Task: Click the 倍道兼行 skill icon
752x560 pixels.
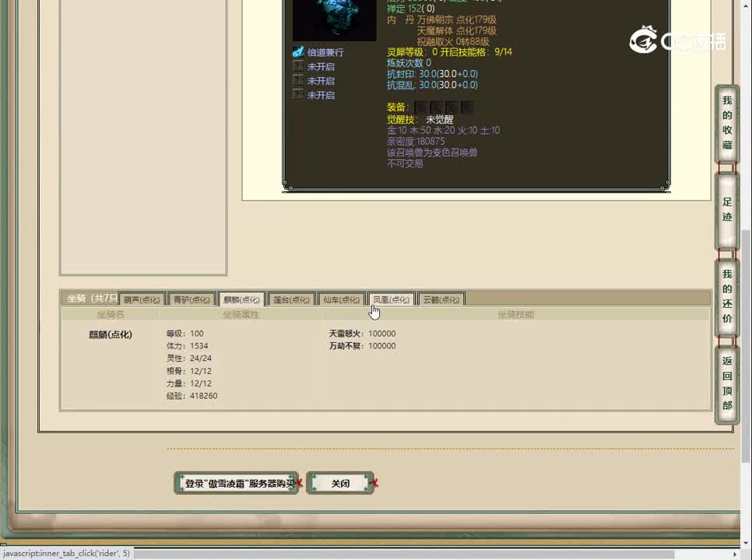Action: pos(298,52)
